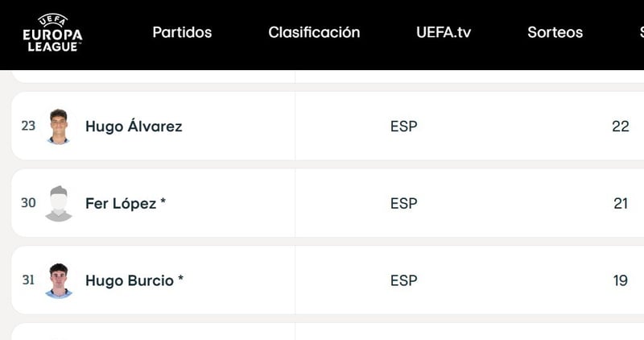
Task: Click shirt number 23 in the squad list
Action: [28, 126]
